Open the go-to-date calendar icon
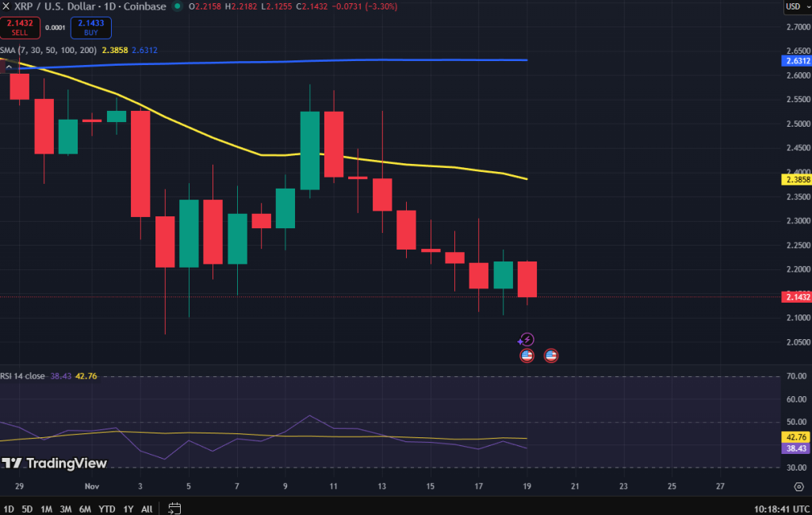This screenshot has width=812, height=515. 174,509
